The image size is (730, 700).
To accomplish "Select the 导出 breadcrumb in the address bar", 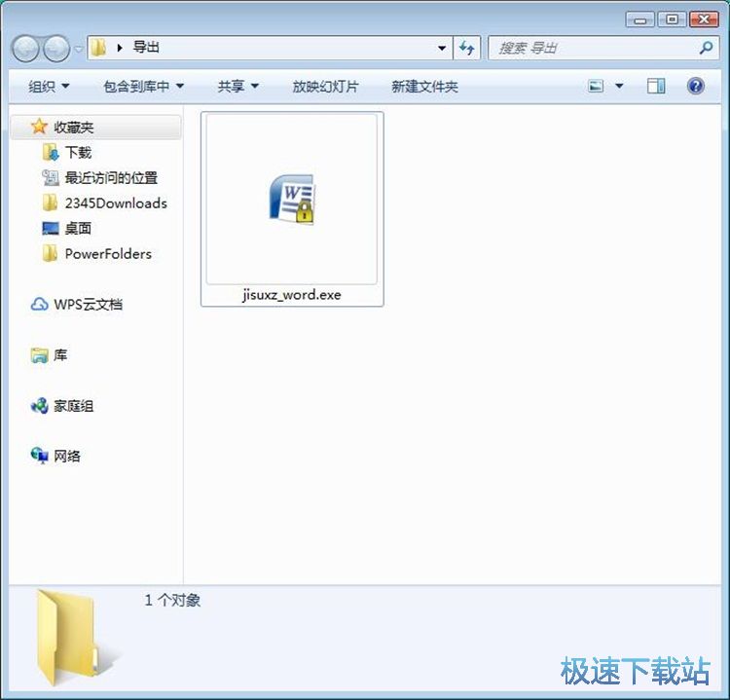I will click(146, 47).
